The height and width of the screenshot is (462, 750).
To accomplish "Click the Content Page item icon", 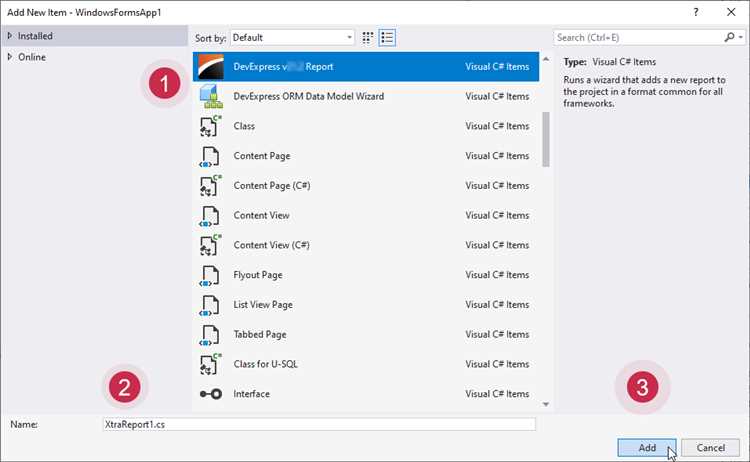I will [x=210, y=156].
